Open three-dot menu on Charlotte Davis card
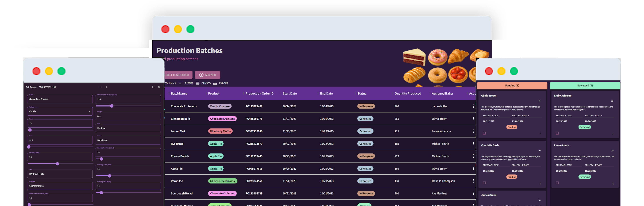Viewport: 644px width, 206px height. [x=540, y=183]
